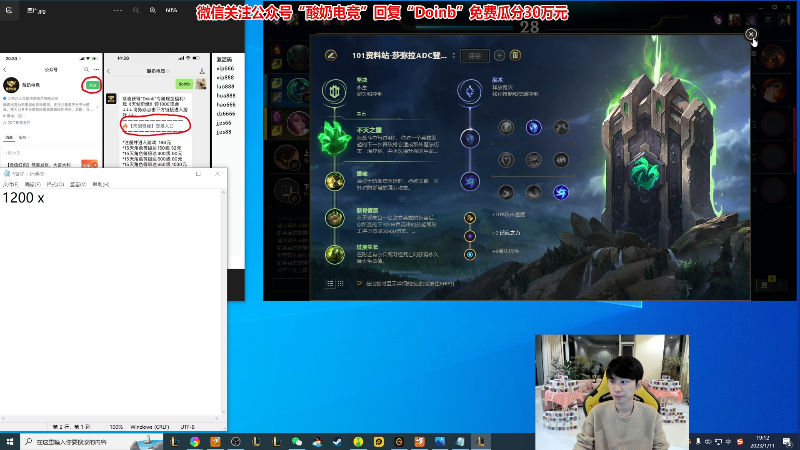The width and height of the screenshot is (800, 450).
Task: Click the first selected secondary rune orb slot
Action: 469,138
